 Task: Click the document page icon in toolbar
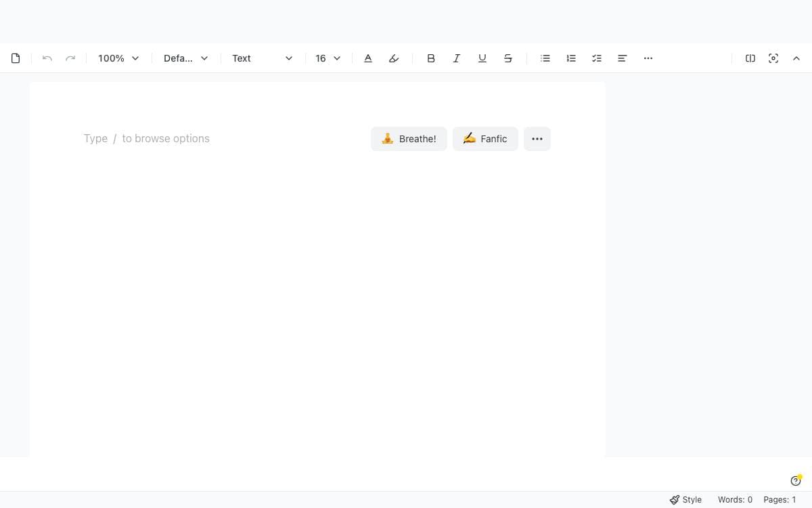16,58
